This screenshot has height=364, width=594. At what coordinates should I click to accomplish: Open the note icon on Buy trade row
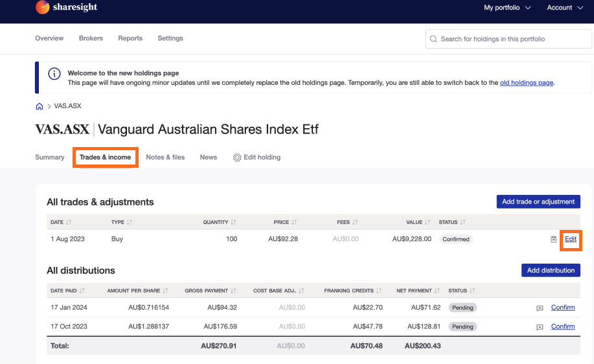553,240
